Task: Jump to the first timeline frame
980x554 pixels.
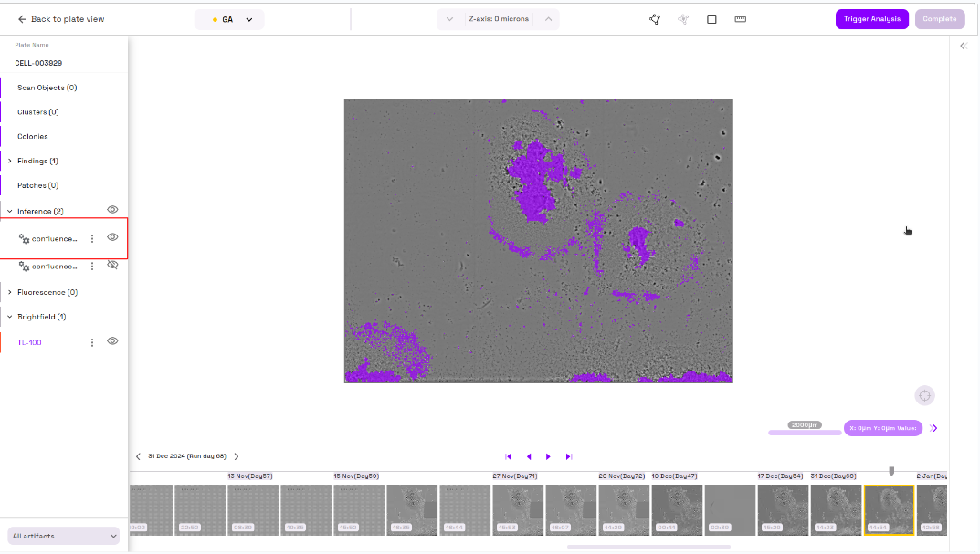Action: coord(509,456)
